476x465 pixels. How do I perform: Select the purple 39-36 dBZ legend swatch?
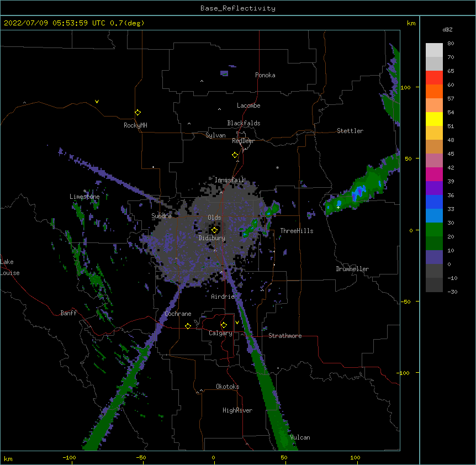pyautogui.click(x=434, y=188)
